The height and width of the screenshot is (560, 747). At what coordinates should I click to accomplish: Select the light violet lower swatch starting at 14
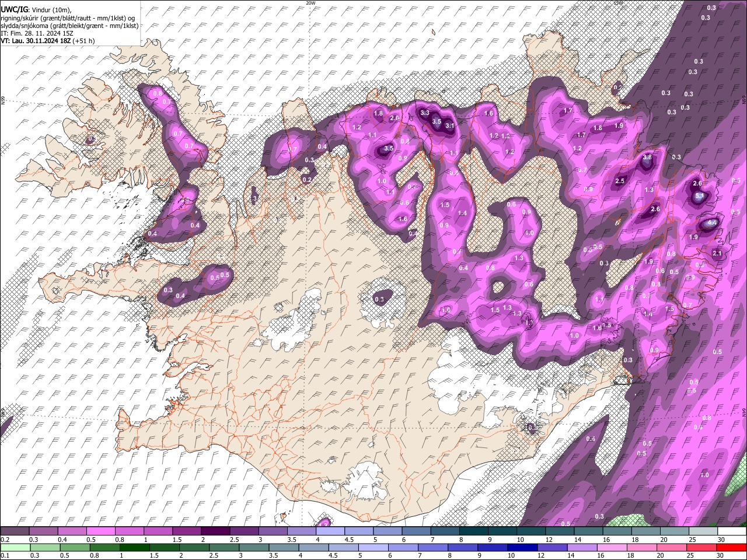[x=581, y=548]
